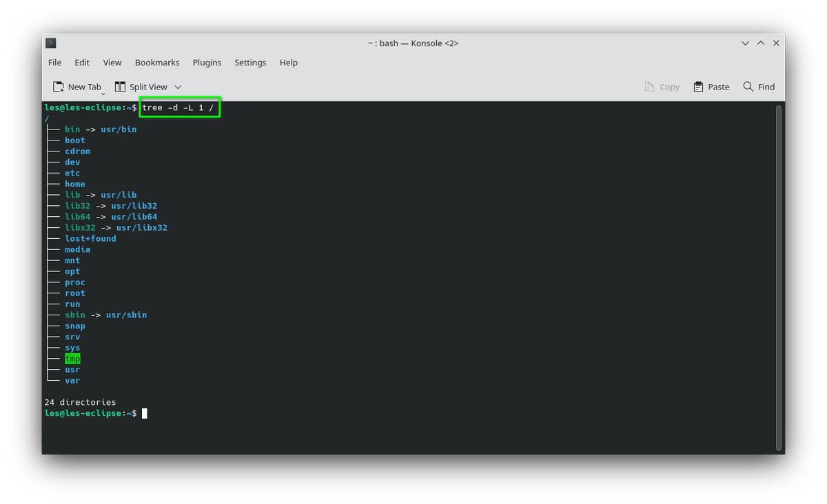
Task: Click the Copy toolbar icon
Action: click(662, 86)
